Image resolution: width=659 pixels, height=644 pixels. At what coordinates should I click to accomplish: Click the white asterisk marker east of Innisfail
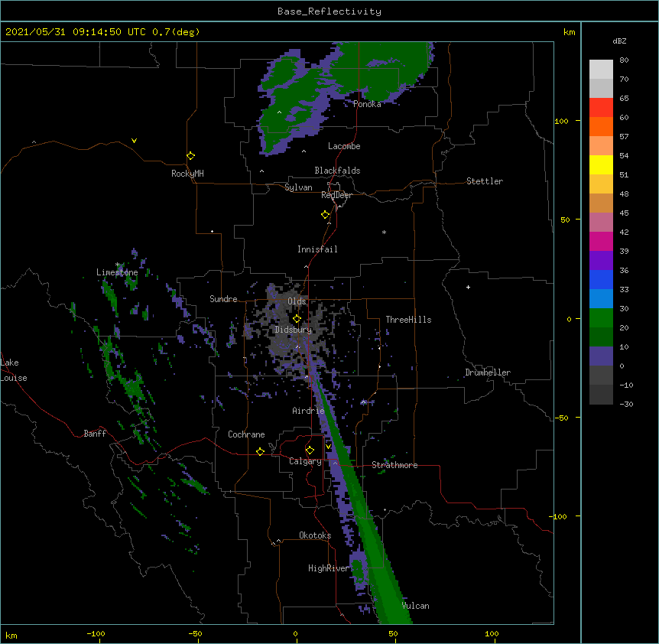[384, 232]
